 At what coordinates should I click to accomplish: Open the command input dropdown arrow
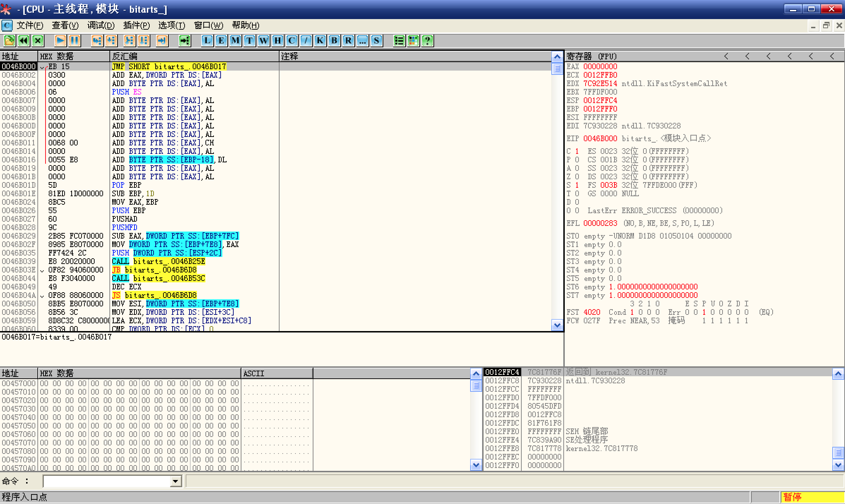coord(175,481)
